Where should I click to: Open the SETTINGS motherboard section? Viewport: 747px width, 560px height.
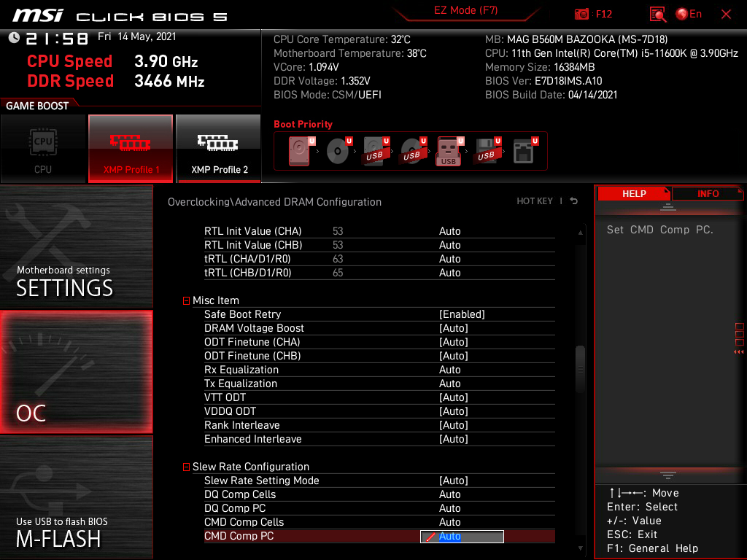coord(76,246)
